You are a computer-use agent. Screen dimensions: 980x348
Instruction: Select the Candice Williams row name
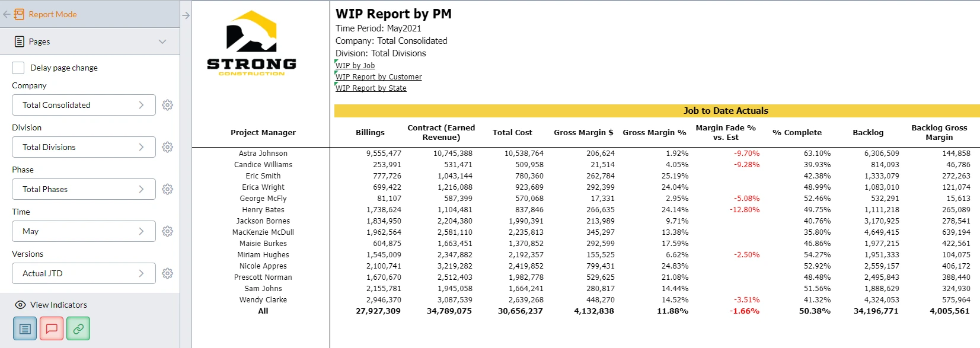[x=263, y=165]
